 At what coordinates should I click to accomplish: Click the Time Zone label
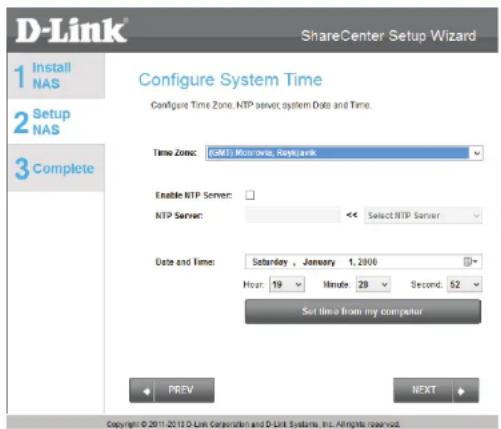click(175, 153)
